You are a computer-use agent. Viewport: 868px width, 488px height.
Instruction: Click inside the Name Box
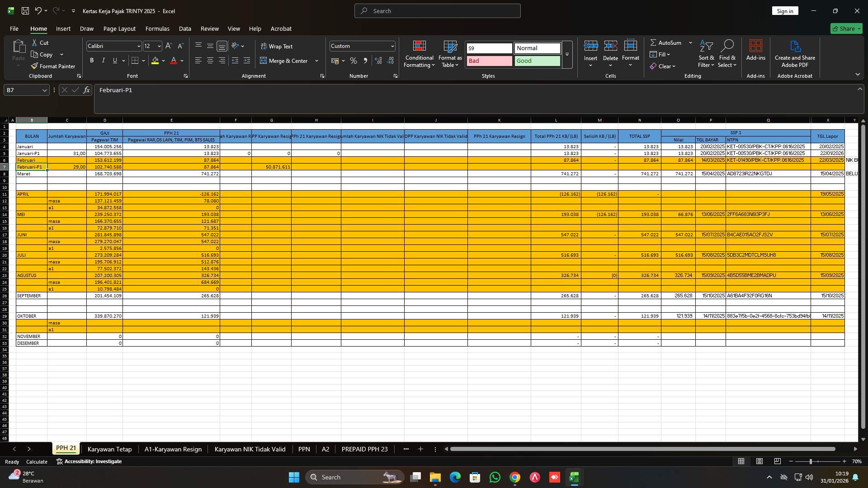click(x=23, y=90)
